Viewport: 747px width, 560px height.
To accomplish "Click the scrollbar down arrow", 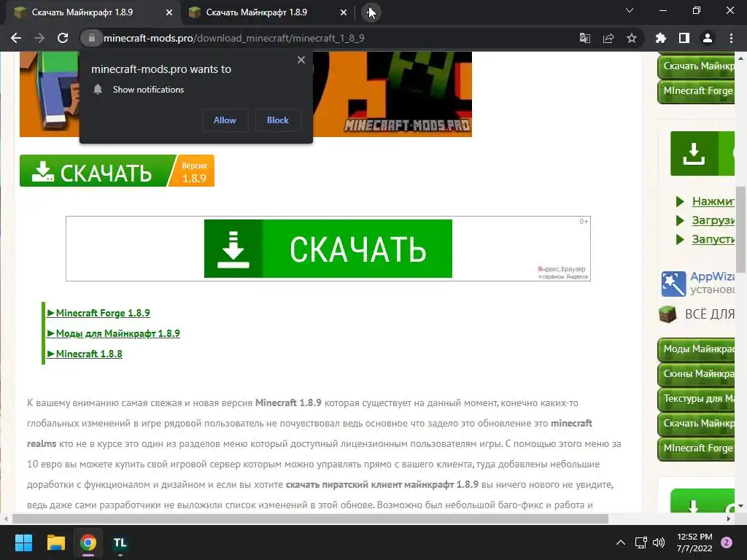I will pyautogui.click(x=741, y=506).
